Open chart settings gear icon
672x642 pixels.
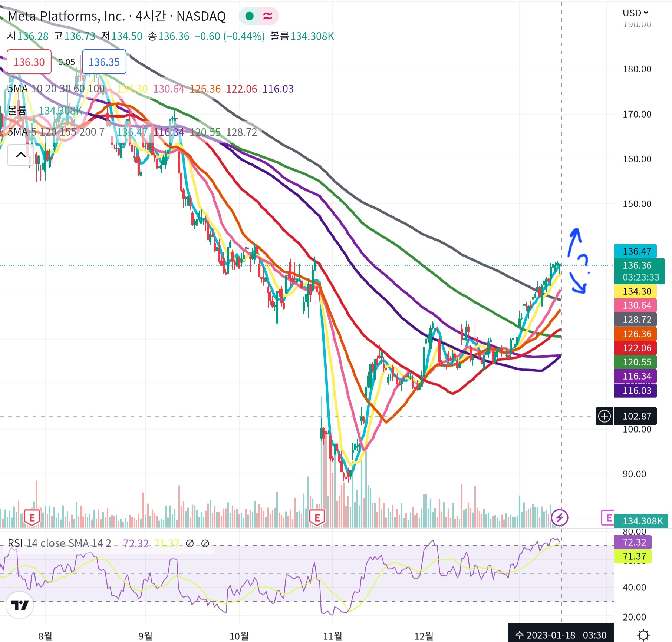(x=643, y=635)
